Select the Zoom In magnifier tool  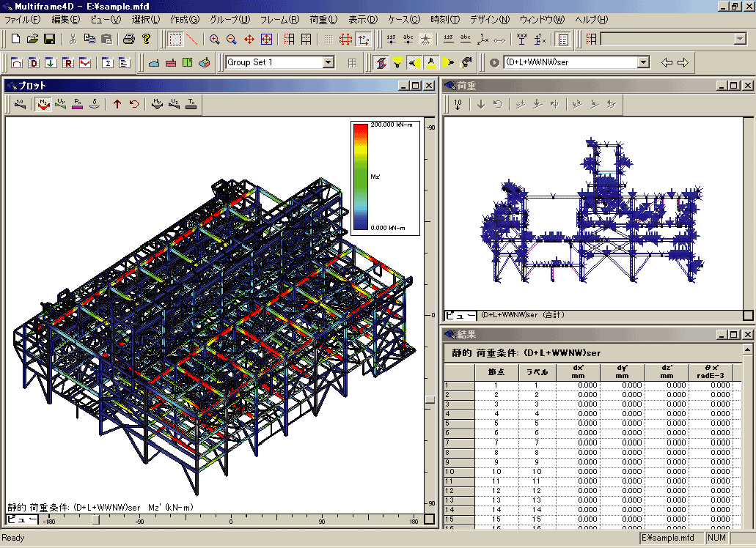[x=214, y=39]
